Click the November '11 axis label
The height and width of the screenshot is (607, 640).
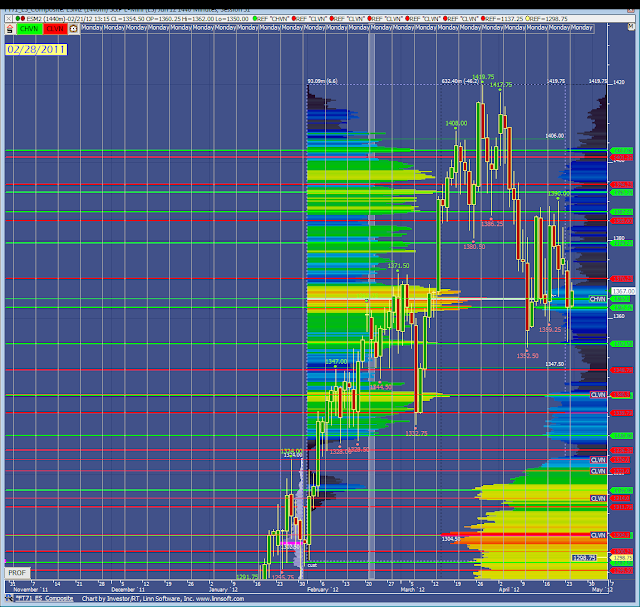[x=31, y=589]
